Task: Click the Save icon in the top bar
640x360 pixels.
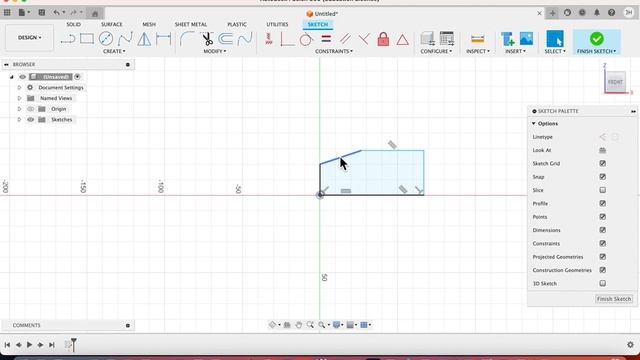Action: coord(42,13)
